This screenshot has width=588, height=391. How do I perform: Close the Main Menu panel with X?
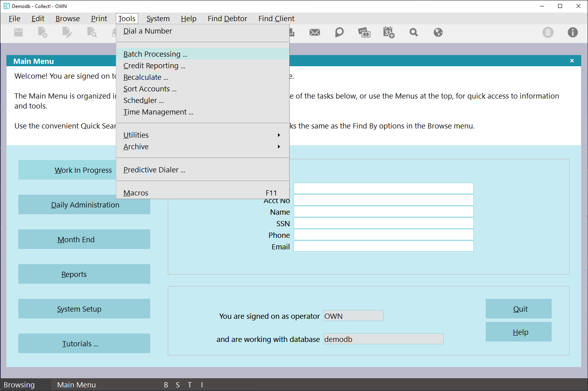point(572,61)
